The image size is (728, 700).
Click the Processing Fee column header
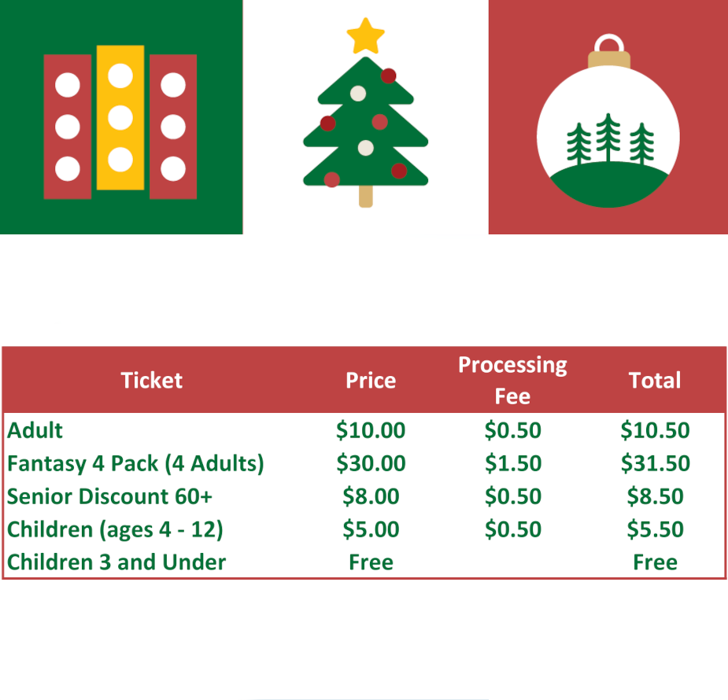(x=512, y=381)
